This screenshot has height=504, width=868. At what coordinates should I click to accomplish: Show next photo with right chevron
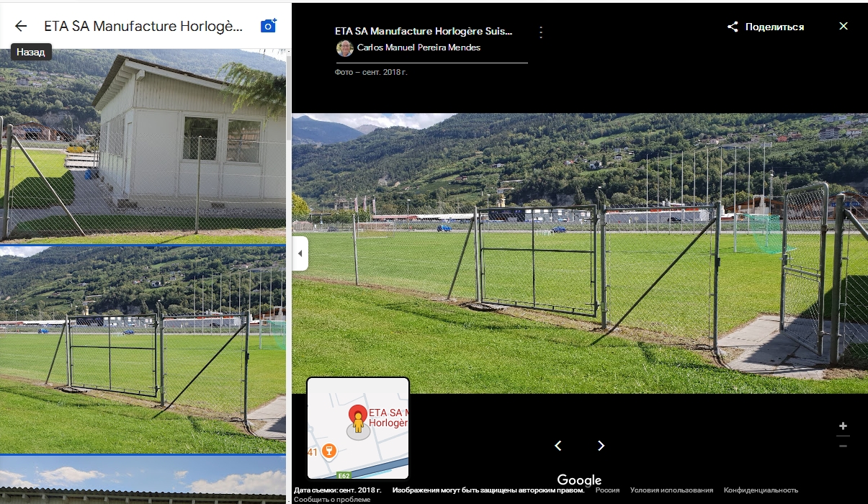(601, 446)
